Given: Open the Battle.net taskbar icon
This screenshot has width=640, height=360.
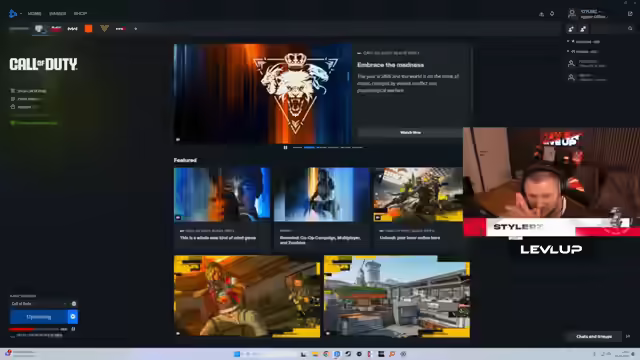Looking at the screenshot, I should tap(337, 354).
